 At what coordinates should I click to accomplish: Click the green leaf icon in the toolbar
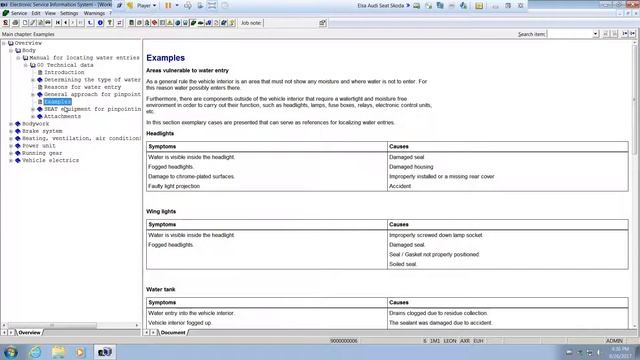coord(193,23)
